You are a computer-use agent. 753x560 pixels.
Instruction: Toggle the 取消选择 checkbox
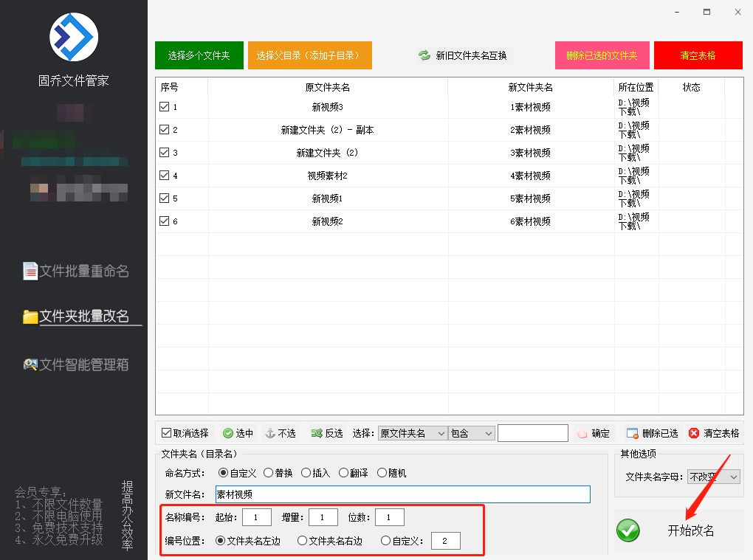point(166,433)
